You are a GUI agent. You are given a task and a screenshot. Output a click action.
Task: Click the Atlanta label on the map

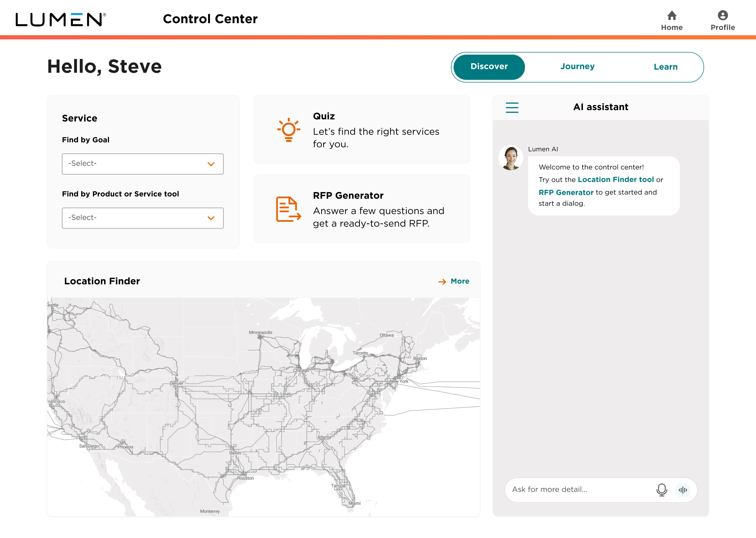(x=324, y=437)
